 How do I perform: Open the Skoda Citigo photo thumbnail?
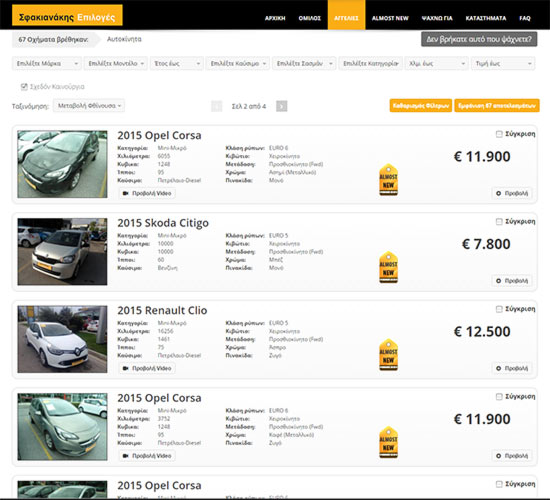(x=62, y=252)
